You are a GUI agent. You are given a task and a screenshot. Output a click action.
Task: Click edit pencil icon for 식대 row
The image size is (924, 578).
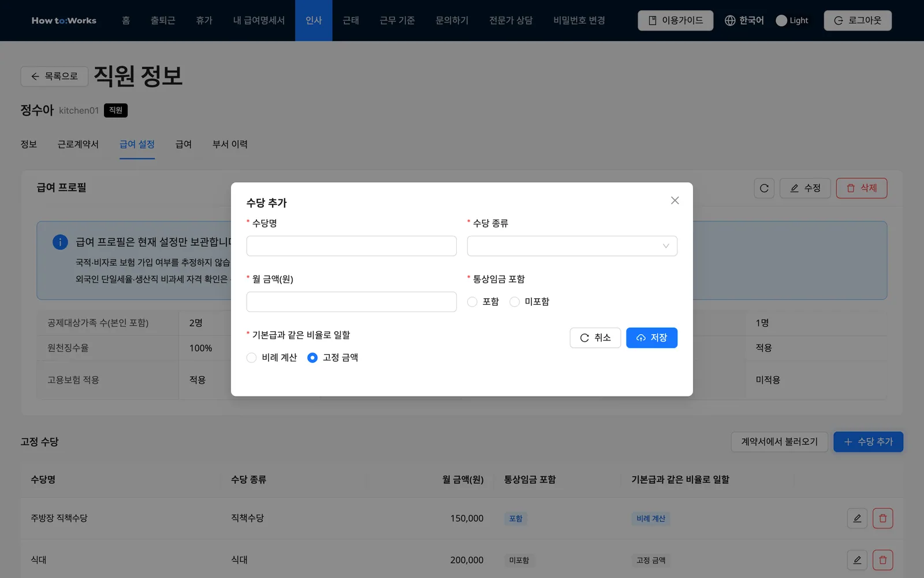(x=857, y=560)
